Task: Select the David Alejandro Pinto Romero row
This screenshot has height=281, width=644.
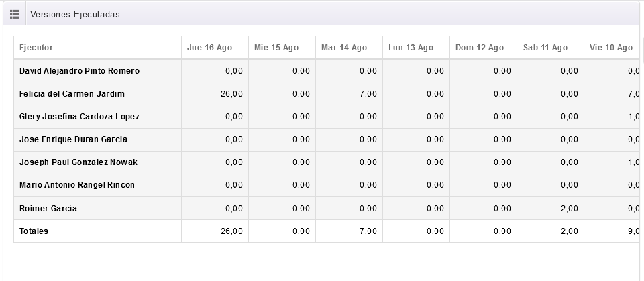Action: [79, 71]
